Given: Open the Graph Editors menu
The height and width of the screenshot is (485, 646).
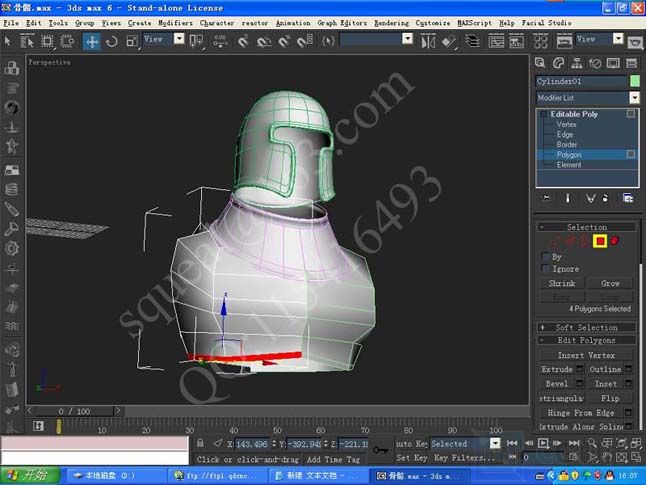Looking at the screenshot, I should tap(342, 23).
